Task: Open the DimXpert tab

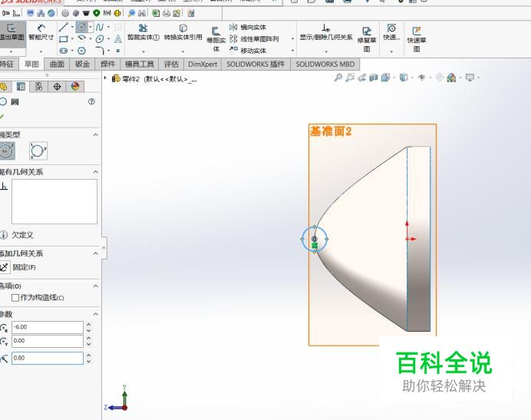Action: point(203,64)
